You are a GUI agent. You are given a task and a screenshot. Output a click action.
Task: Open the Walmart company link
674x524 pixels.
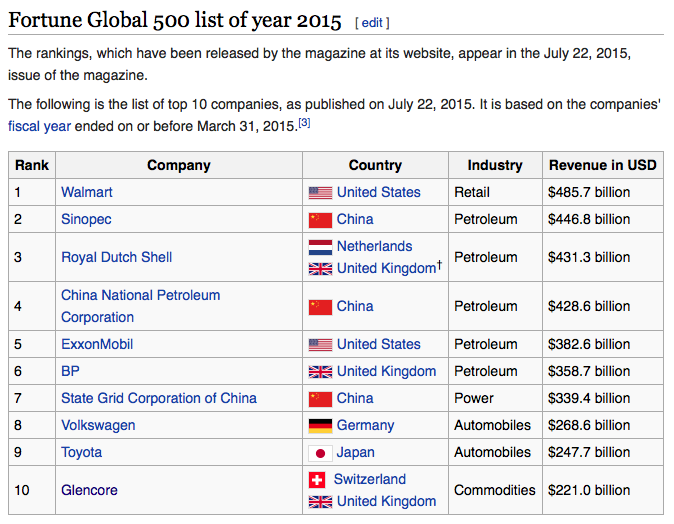86,192
